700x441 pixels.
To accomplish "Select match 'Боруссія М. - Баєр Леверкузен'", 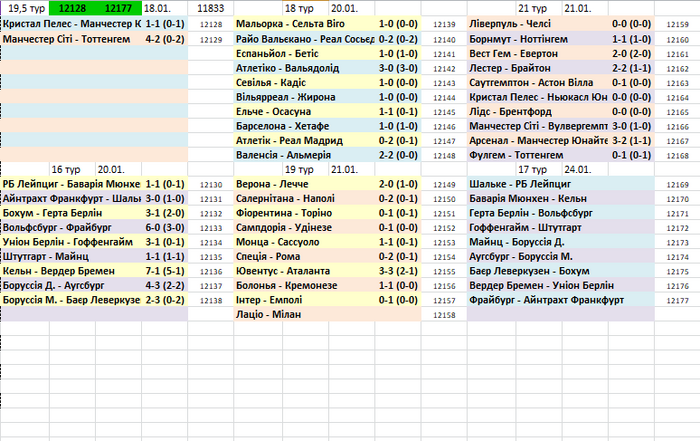I will (71, 300).
